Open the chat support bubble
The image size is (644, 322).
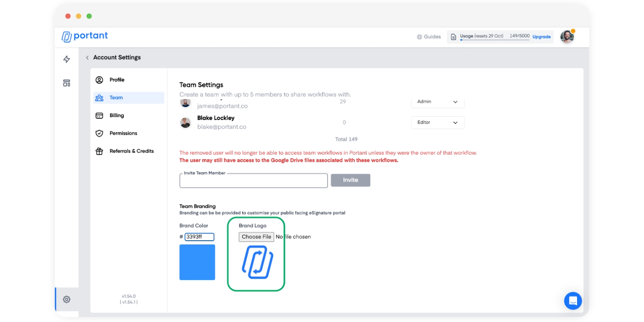click(573, 301)
